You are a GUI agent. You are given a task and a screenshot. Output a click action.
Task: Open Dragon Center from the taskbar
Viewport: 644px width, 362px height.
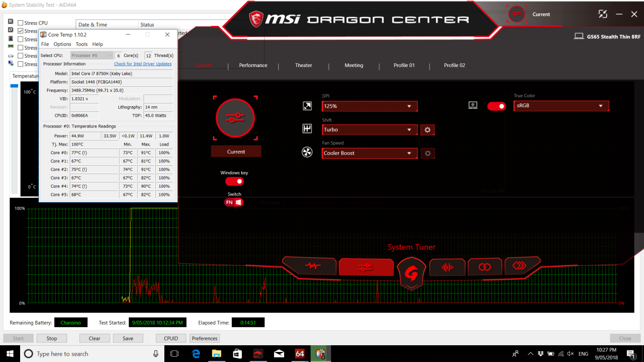(x=258, y=354)
